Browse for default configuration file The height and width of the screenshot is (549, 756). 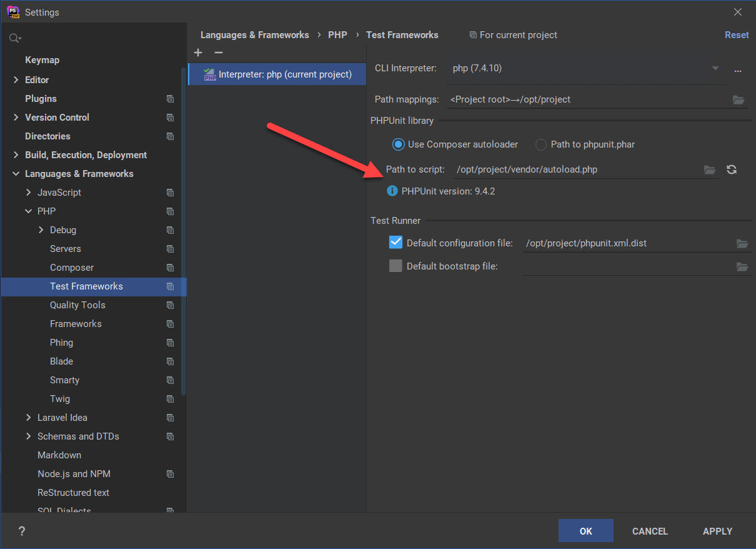pos(742,243)
